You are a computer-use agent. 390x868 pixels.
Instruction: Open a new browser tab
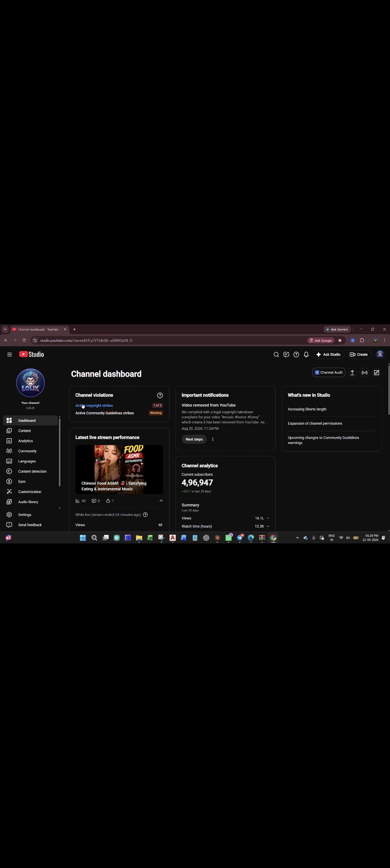[74, 329]
